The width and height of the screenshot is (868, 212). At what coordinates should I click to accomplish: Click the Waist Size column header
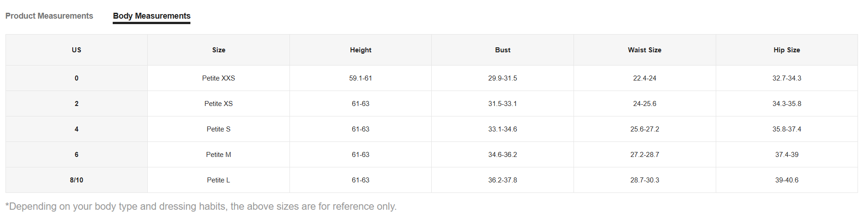[x=644, y=50]
